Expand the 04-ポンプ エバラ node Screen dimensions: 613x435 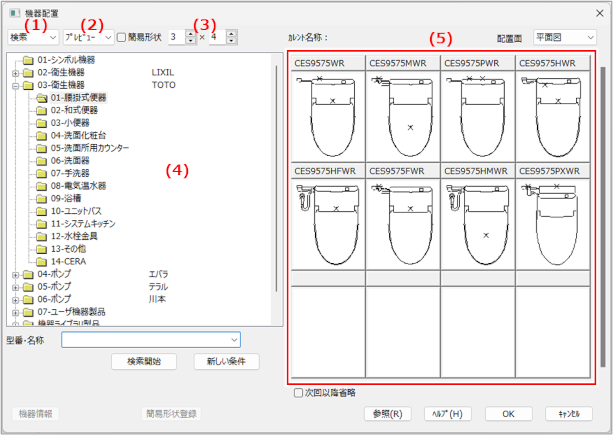click(15, 273)
